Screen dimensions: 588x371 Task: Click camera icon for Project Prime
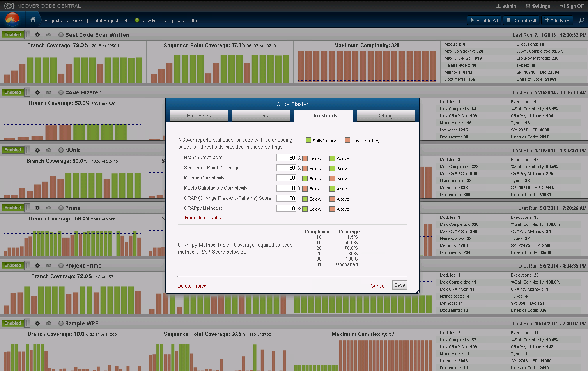[x=49, y=266]
